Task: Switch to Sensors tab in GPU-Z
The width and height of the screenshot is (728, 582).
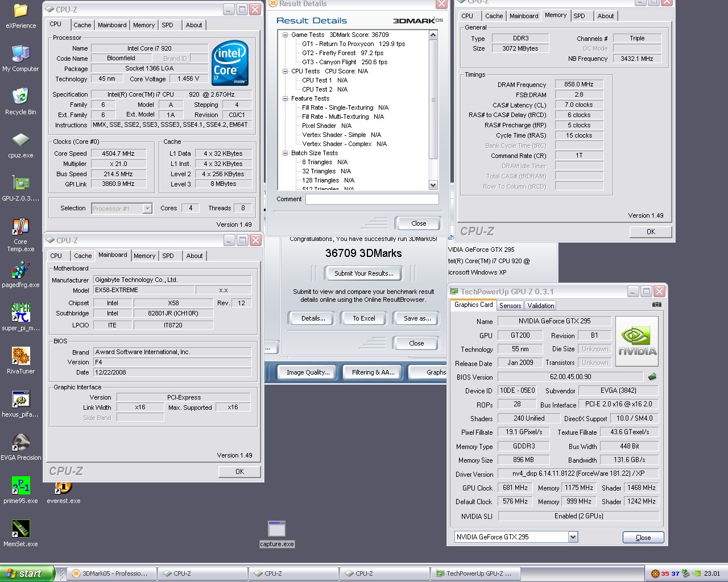Action: pos(510,305)
